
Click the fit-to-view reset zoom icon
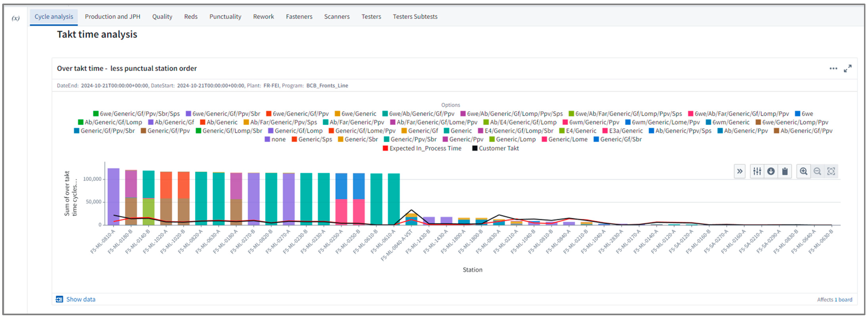click(x=831, y=171)
